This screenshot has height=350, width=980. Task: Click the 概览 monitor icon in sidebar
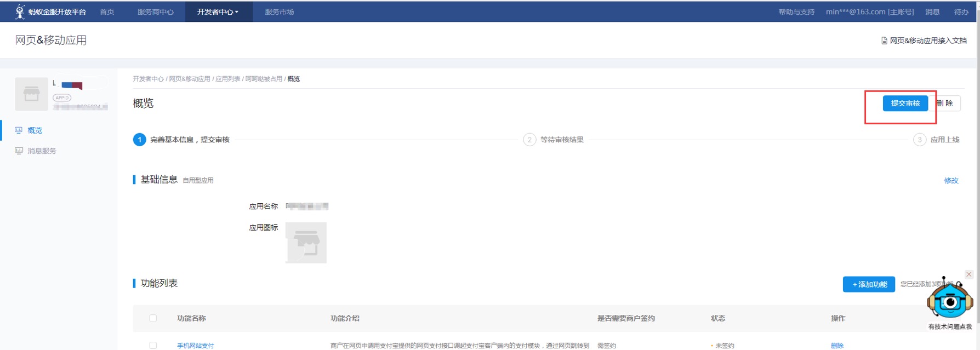[x=19, y=130]
